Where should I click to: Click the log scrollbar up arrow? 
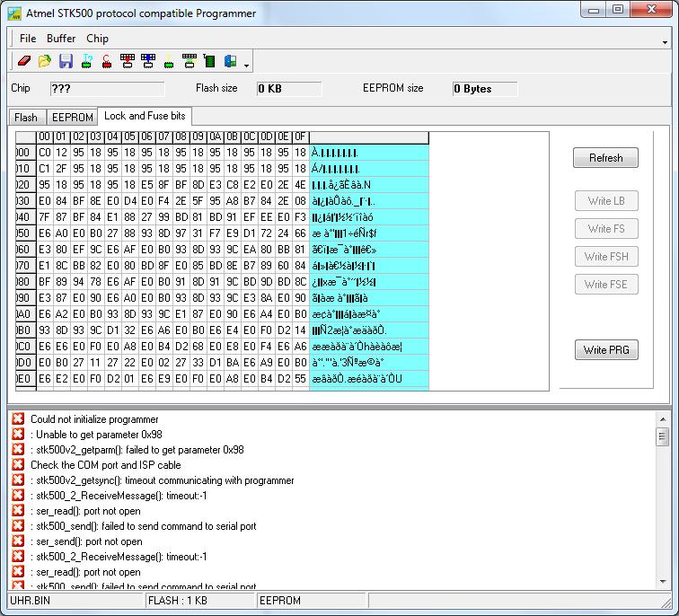tap(663, 419)
